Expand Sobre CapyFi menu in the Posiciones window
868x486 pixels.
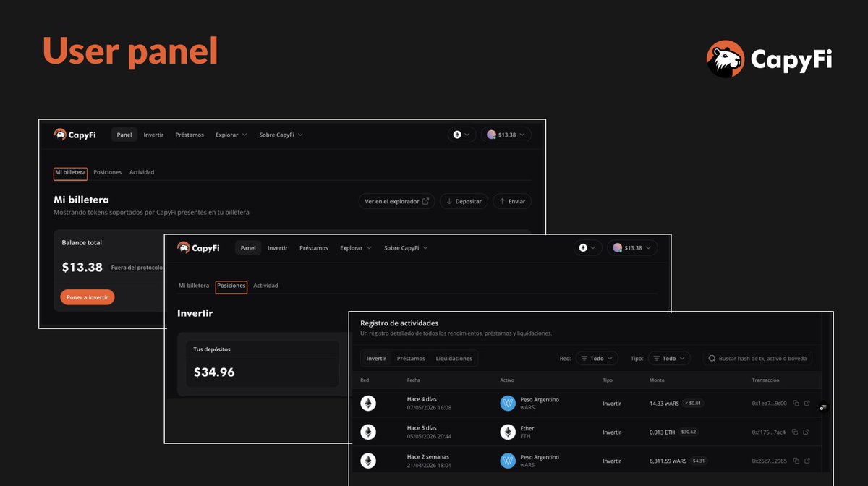[x=406, y=248]
